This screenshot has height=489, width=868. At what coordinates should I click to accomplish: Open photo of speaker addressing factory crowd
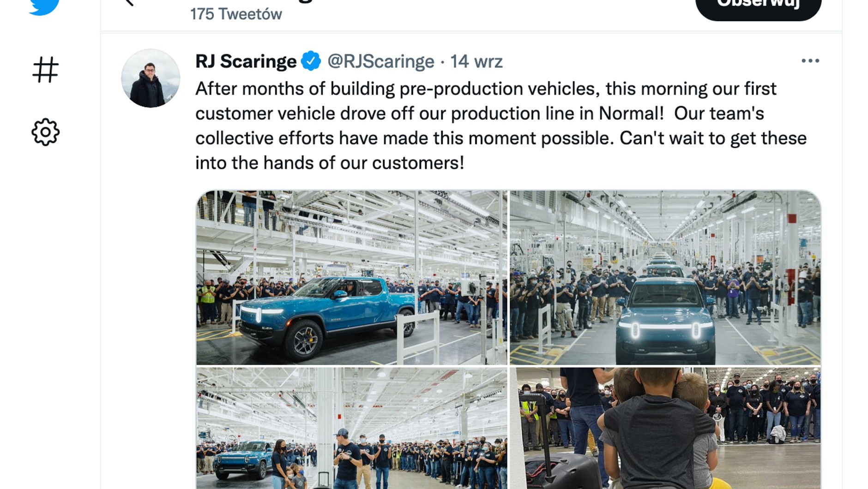[351, 428]
